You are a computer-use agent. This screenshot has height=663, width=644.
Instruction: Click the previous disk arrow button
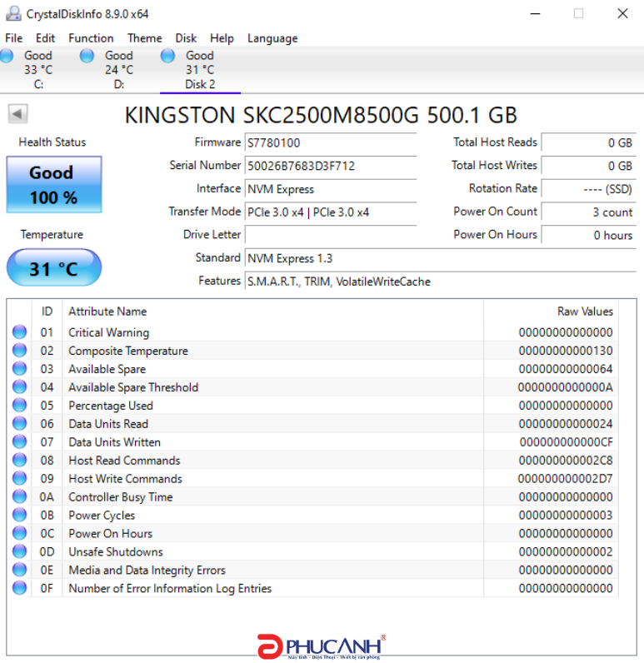[x=17, y=114]
